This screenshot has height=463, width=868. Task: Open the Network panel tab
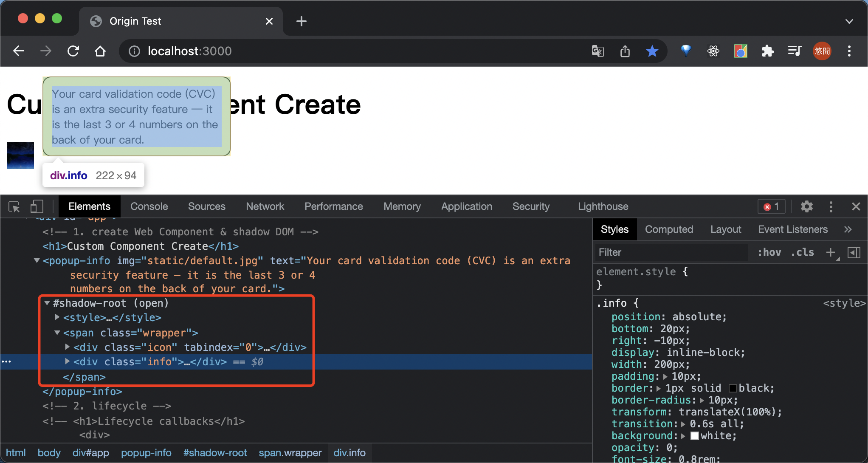coord(265,206)
